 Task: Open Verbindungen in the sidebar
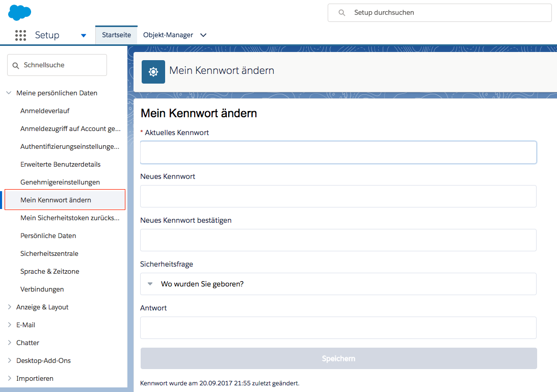point(42,290)
